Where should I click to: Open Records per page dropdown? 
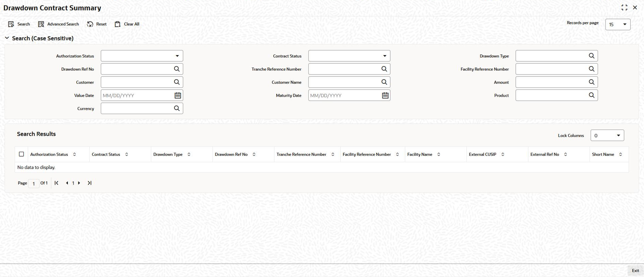618,24
